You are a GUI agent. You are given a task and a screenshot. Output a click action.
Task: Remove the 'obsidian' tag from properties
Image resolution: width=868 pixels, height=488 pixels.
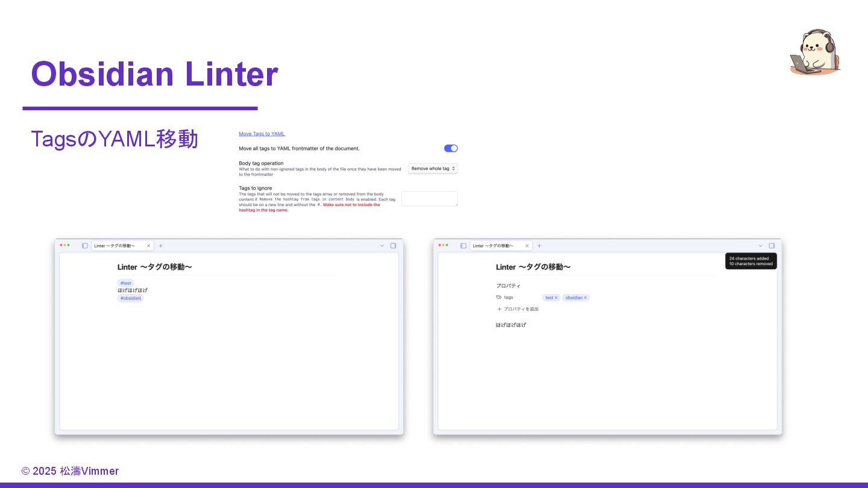(585, 298)
